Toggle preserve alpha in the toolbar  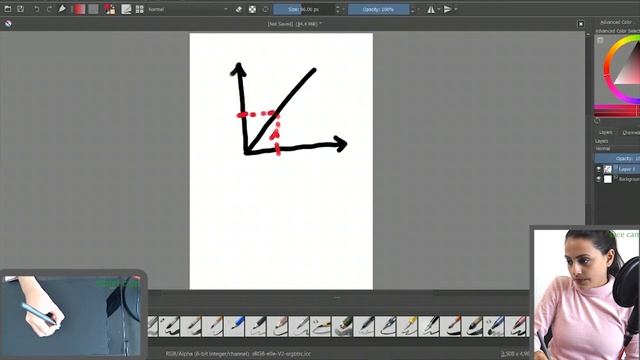pos(253,9)
